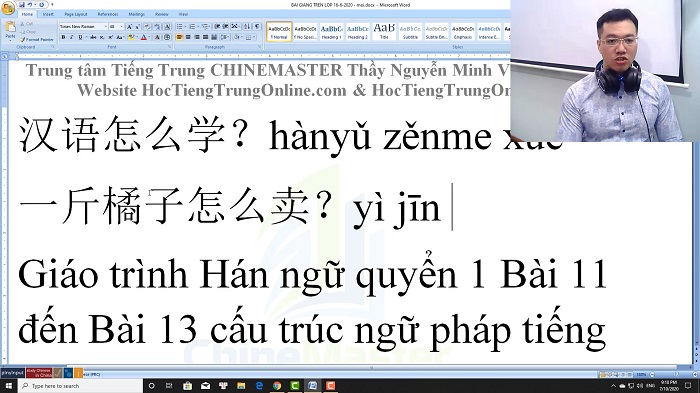Justify the text
Image resolution: width=700 pixels, height=393 pixels.
[205, 37]
